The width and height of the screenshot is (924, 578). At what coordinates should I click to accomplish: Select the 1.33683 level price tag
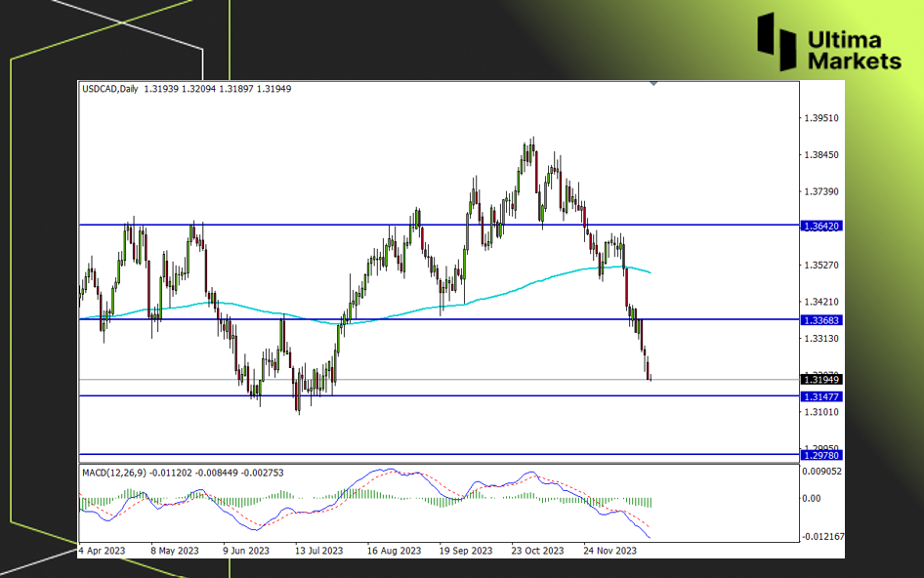(820, 319)
